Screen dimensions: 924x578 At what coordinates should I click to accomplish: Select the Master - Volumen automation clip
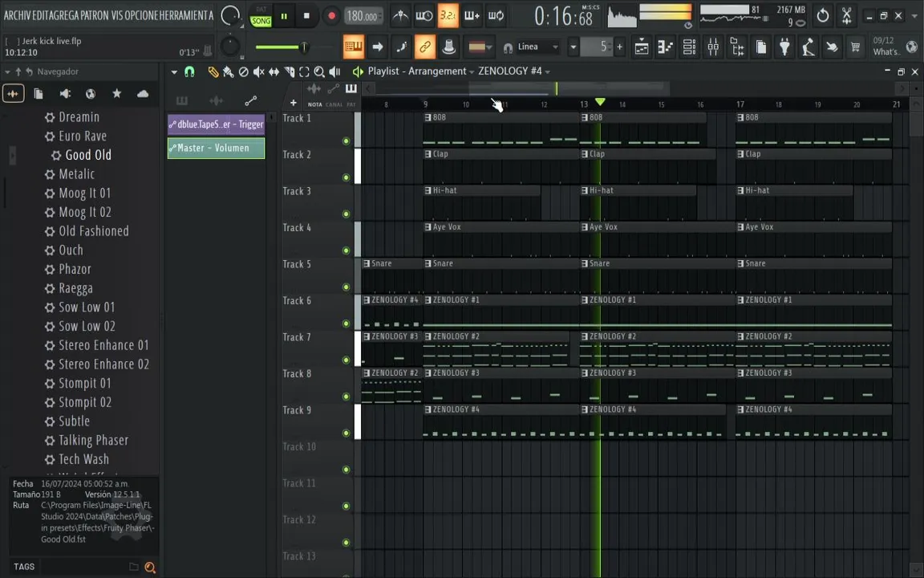217,148
